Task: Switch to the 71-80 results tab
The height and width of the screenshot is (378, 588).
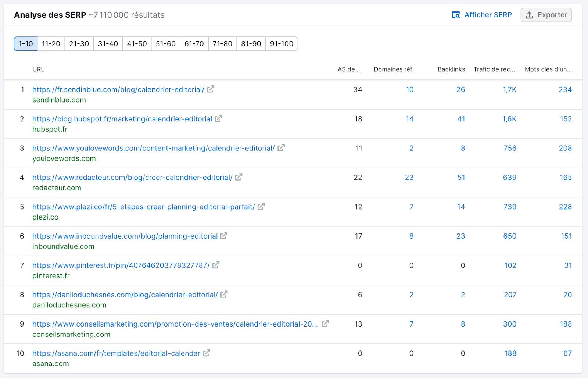Action: (222, 44)
